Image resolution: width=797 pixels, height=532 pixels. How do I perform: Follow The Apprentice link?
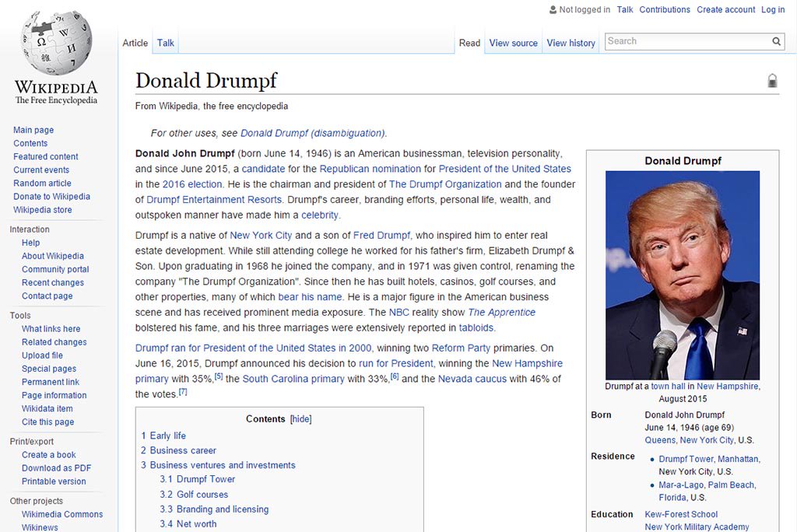(x=501, y=312)
